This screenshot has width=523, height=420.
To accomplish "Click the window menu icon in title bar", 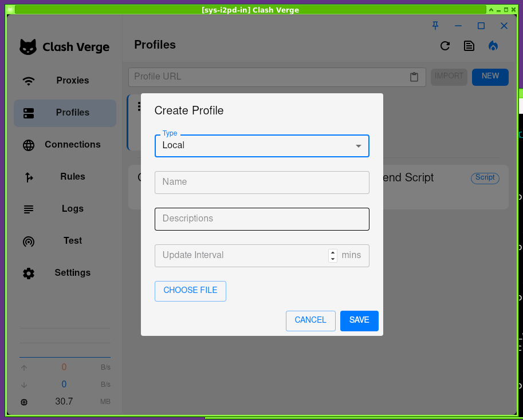I will coord(10,10).
